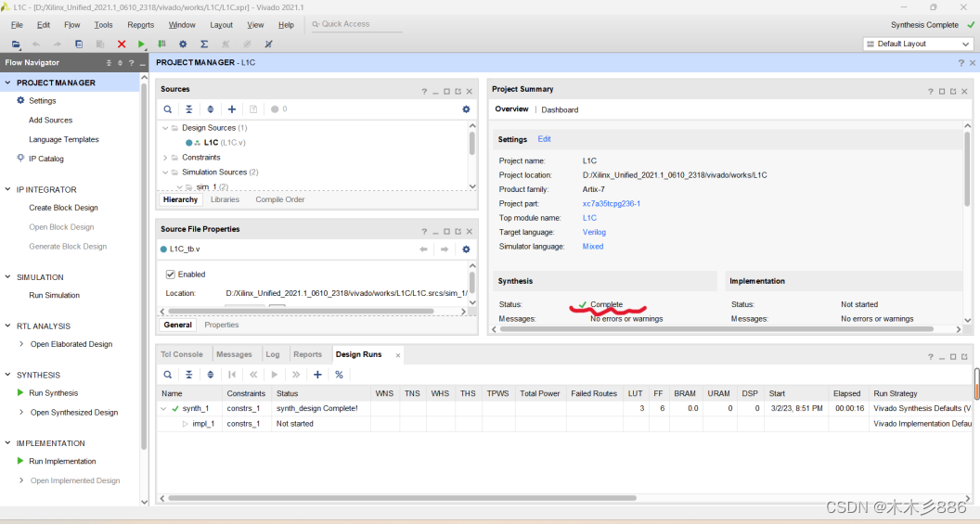This screenshot has width=980, height=524.
Task: Click the Program device toolbar icon
Action: 161,44
